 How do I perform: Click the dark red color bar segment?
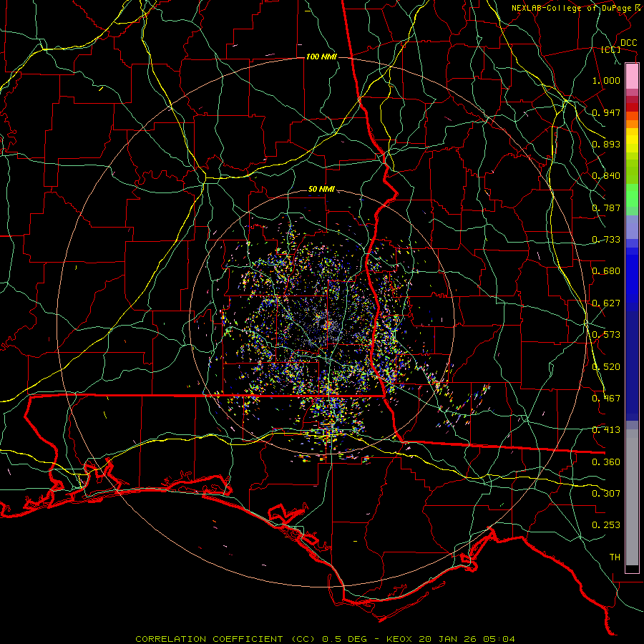[632, 107]
